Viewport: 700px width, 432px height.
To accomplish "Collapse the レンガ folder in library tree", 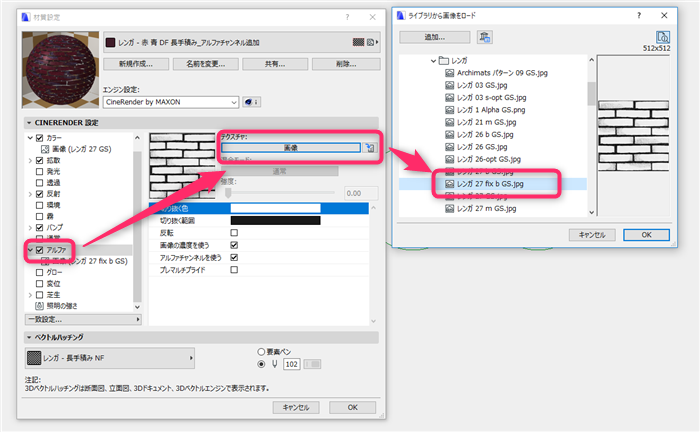I will [433, 60].
